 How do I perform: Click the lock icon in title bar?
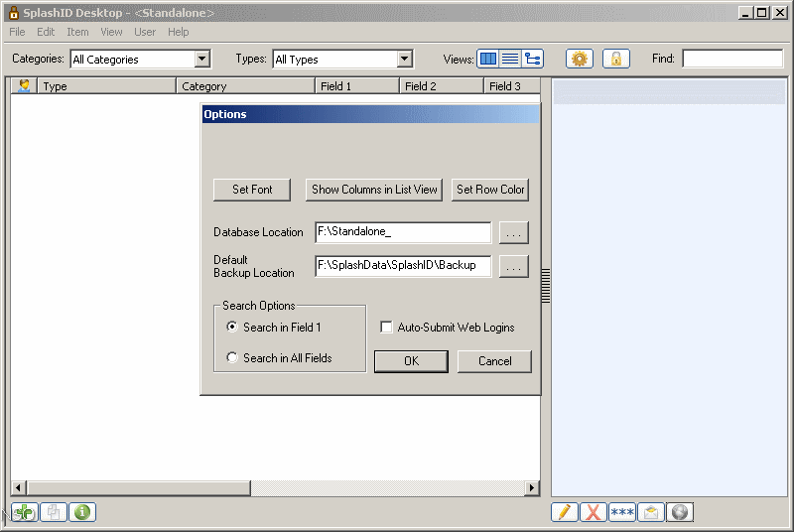[14, 13]
